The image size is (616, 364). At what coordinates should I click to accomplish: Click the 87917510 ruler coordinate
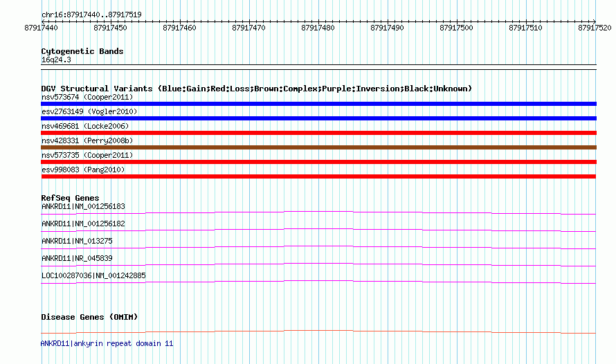525,28
